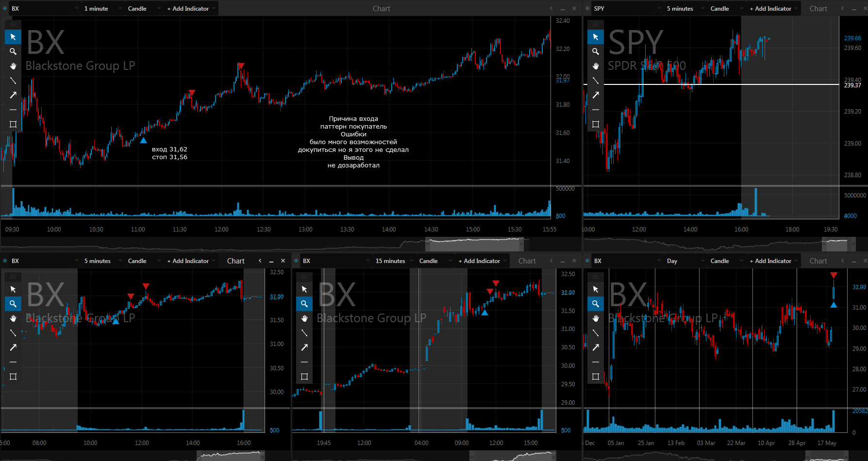Click Add Indicator on the BX Day chart
The height and width of the screenshot is (461, 868).
[x=773, y=261]
